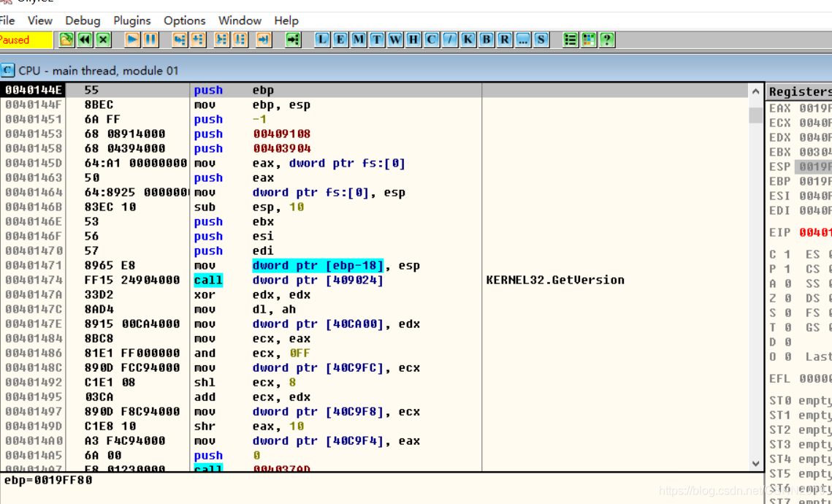The image size is (832, 504).
Task: Open Handles window (H button)
Action: (x=414, y=39)
